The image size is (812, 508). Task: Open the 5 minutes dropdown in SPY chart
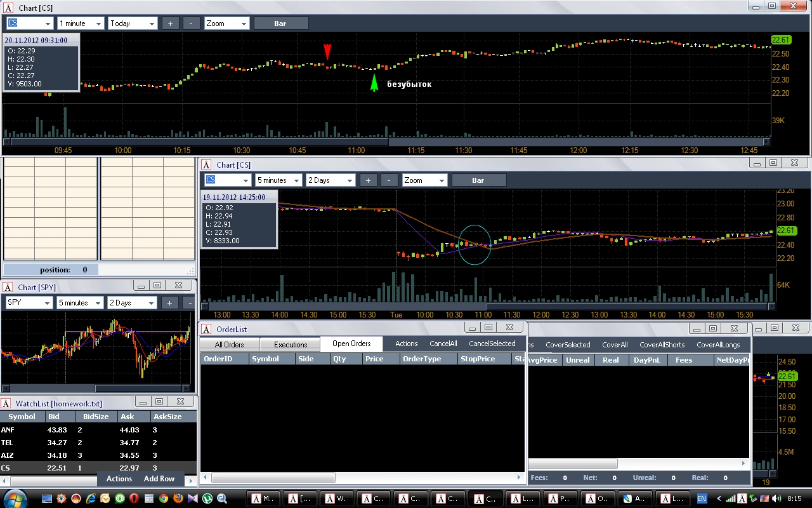tap(81, 303)
